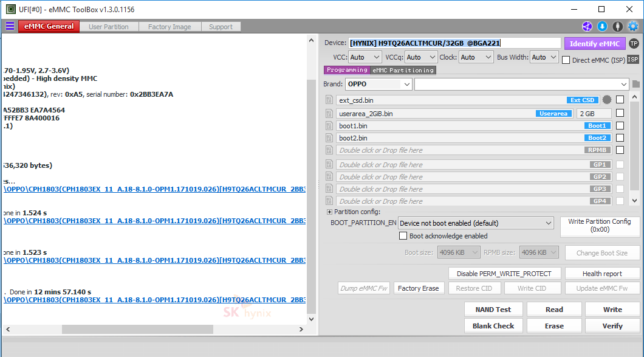The width and height of the screenshot is (644, 357).
Task: Click the gear icon next to Ext CSD
Action: pyautogui.click(x=606, y=100)
